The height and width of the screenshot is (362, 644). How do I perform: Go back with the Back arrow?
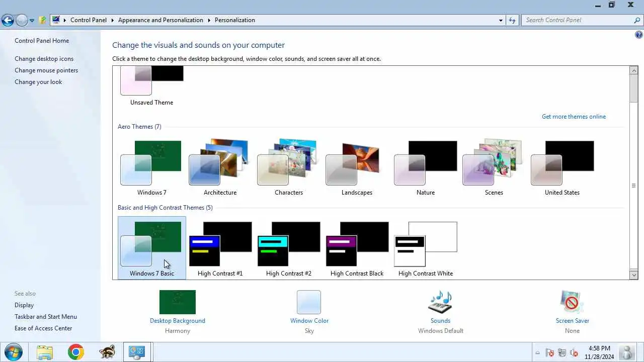[x=8, y=20]
